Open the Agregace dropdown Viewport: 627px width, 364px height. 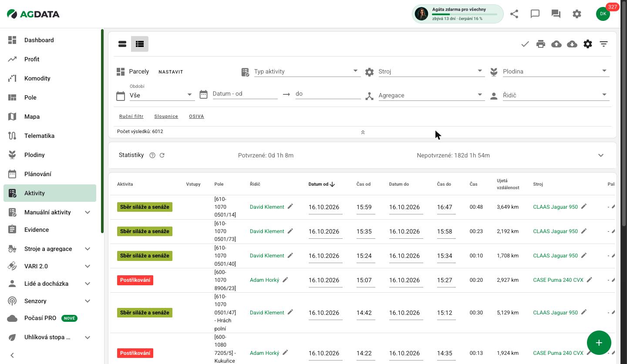[431, 95]
